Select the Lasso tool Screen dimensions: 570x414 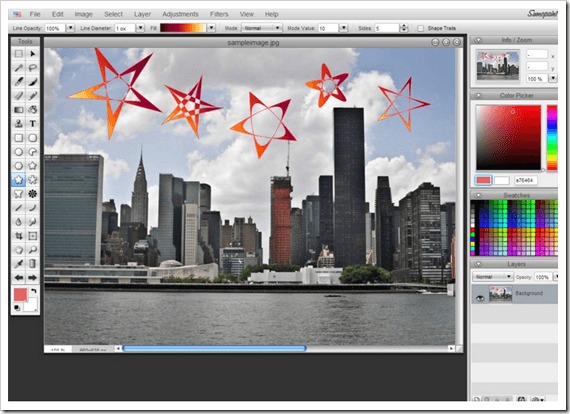(32, 68)
